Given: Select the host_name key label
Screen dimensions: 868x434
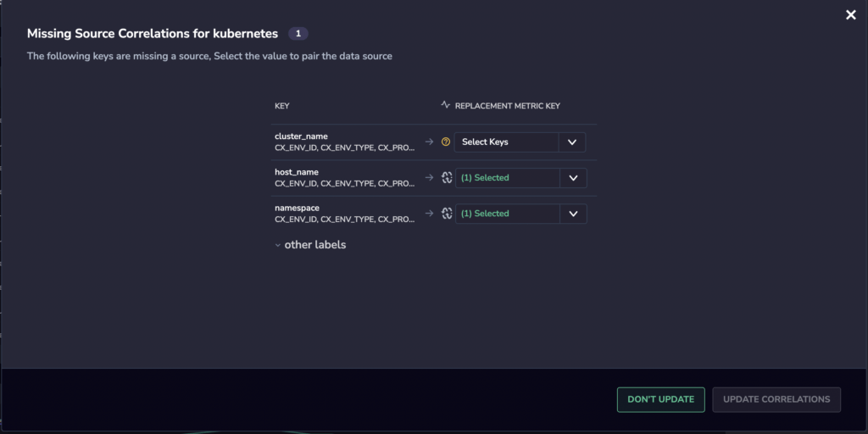Looking at the screenshot, I should pos(297,172).
